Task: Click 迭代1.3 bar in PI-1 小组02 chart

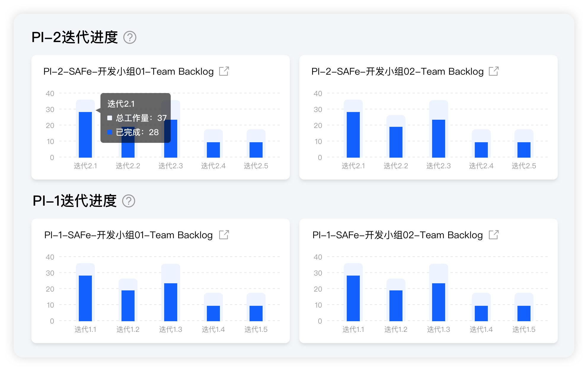Action: [x=439, y=302]
